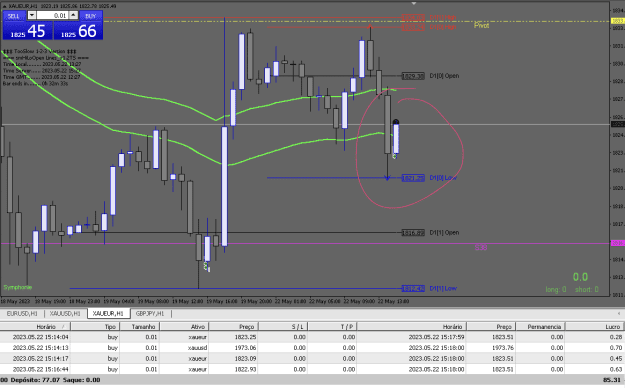Sort by the Tamanho column header
625x388 pixels.
pos(140,327)
